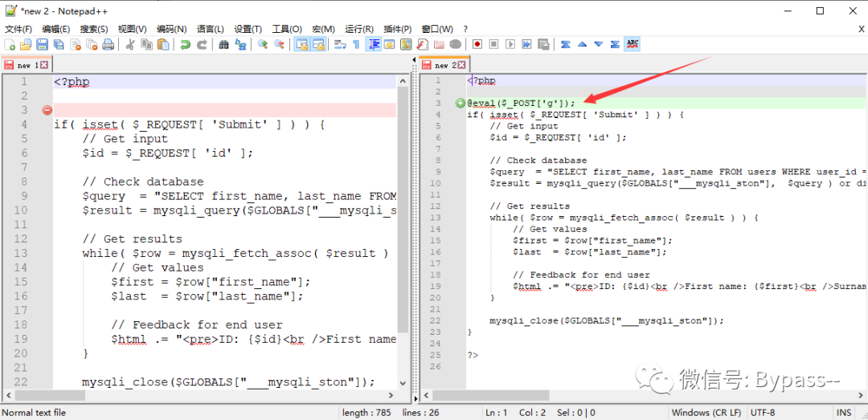Open 宏(M) macro menu
The height and width of the screenshot is (420, 868).
[x=323, y=29]
